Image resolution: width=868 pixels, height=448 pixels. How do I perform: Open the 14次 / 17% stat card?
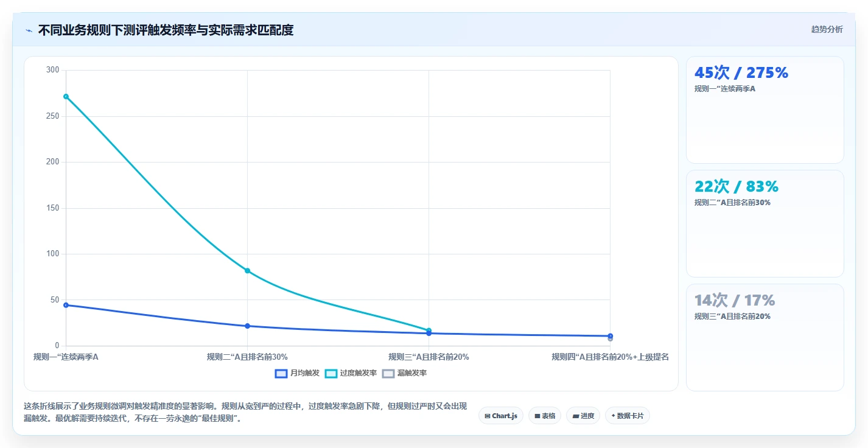click(765, 338)
